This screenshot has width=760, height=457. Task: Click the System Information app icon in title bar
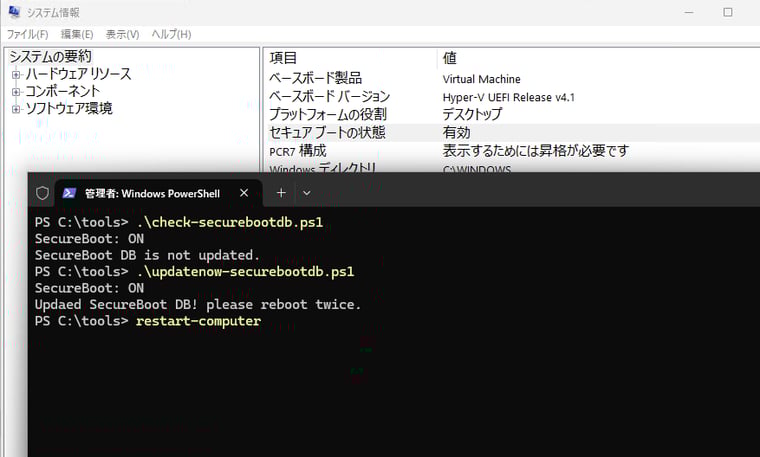14,12
